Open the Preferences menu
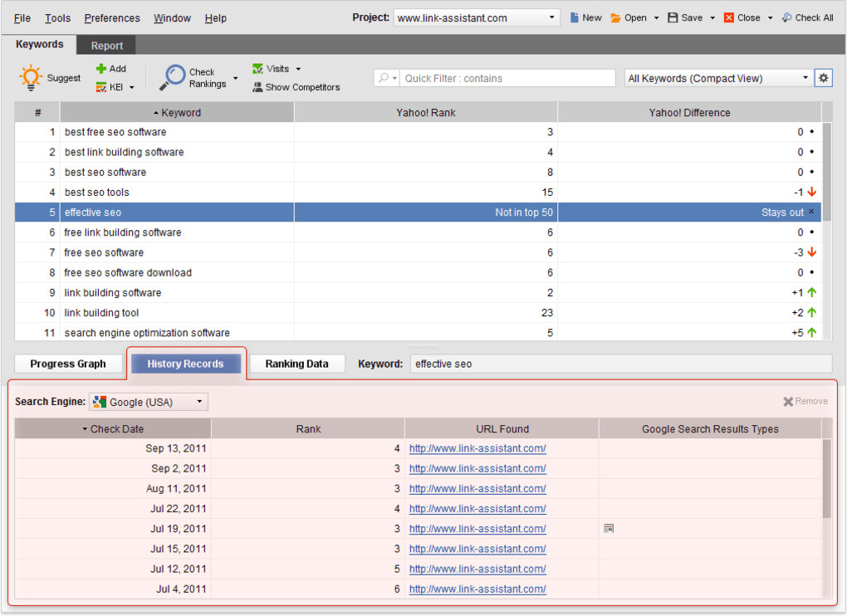Viewport: 847px width, 616px height. click(112, 17)
